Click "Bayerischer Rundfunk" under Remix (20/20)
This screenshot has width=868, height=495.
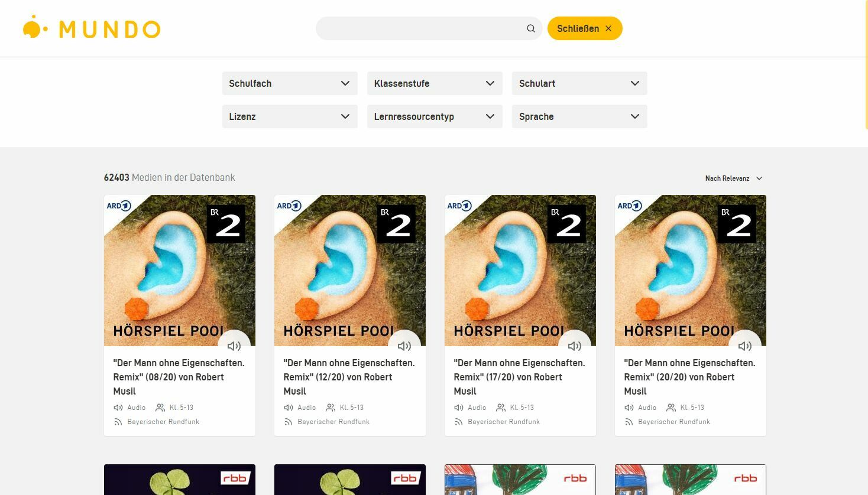coord(674,422)
